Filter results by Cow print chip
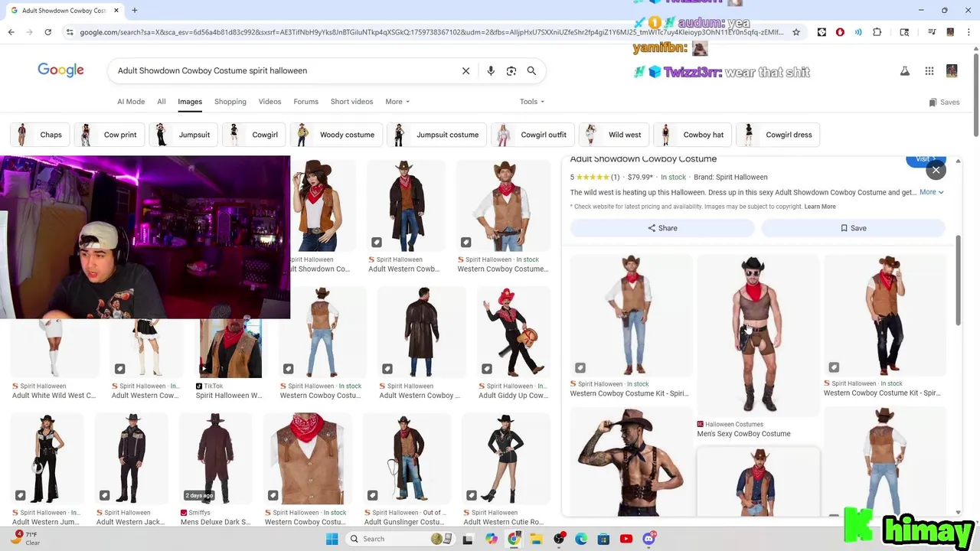The image size is (980, 551). 109,135
